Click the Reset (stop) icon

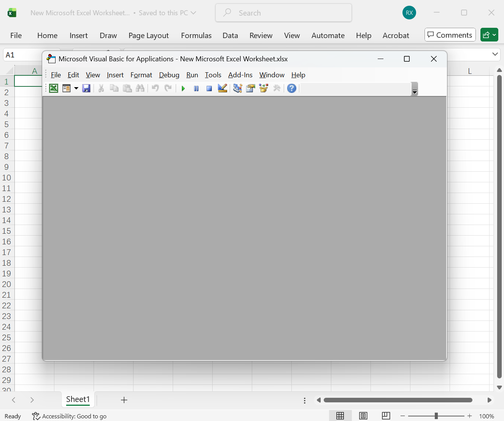pos(209,88)
